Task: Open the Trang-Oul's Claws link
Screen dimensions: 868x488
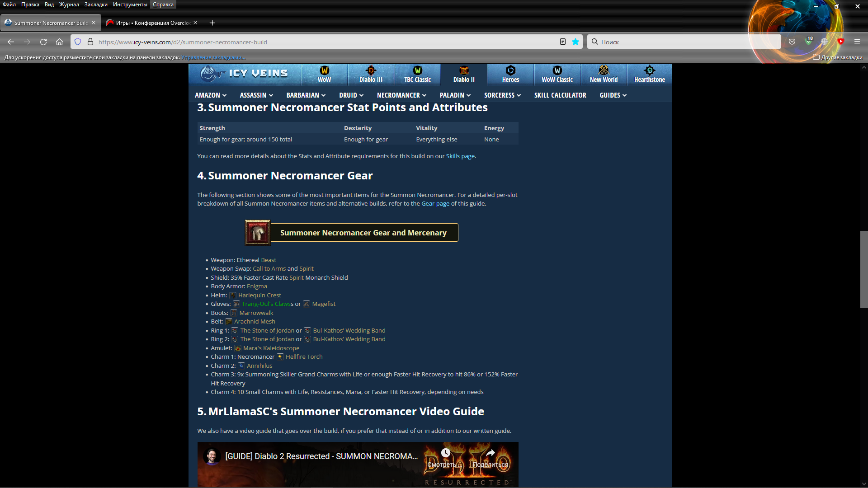Action: coord(267,304)
